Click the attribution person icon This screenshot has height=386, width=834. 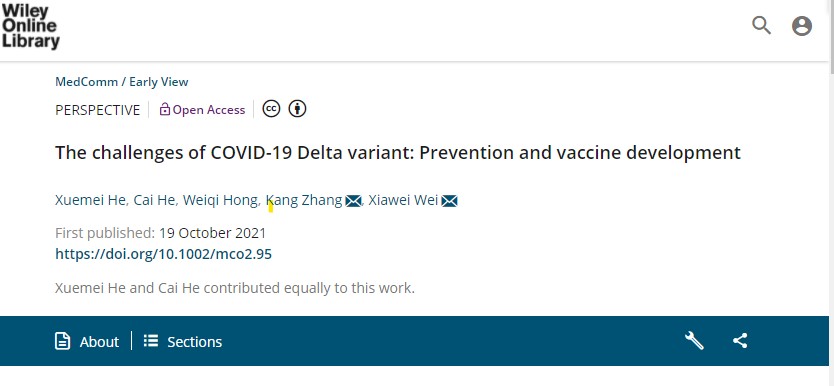tap(297, 109)
